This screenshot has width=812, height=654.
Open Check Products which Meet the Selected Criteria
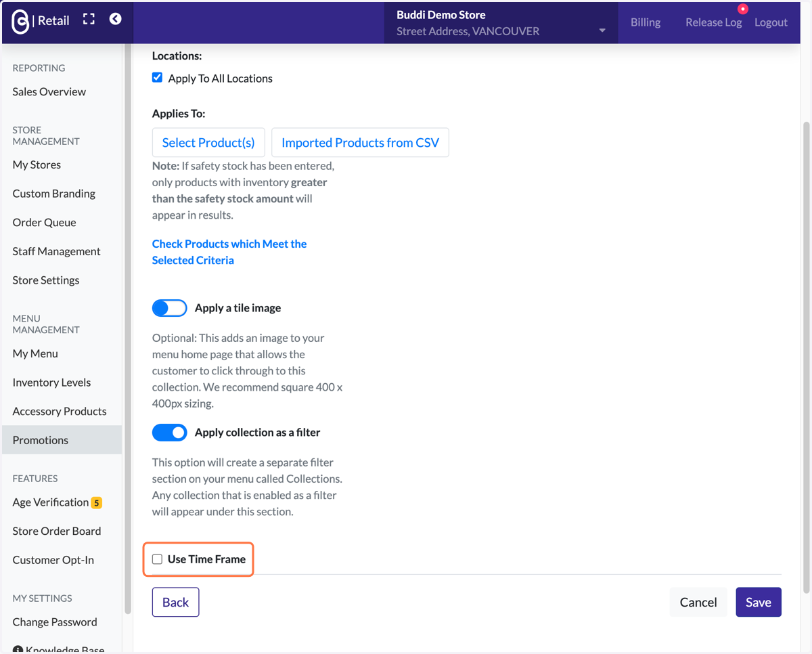(229, 252)
